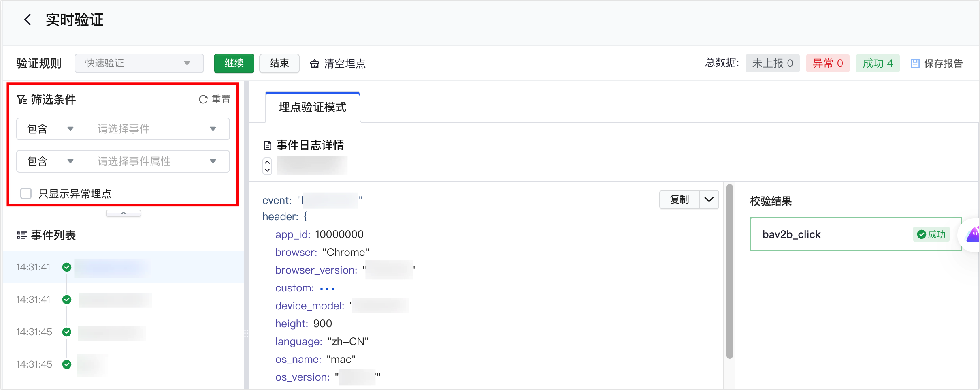Expand the custom field ellipsis

tap(327, 289)
